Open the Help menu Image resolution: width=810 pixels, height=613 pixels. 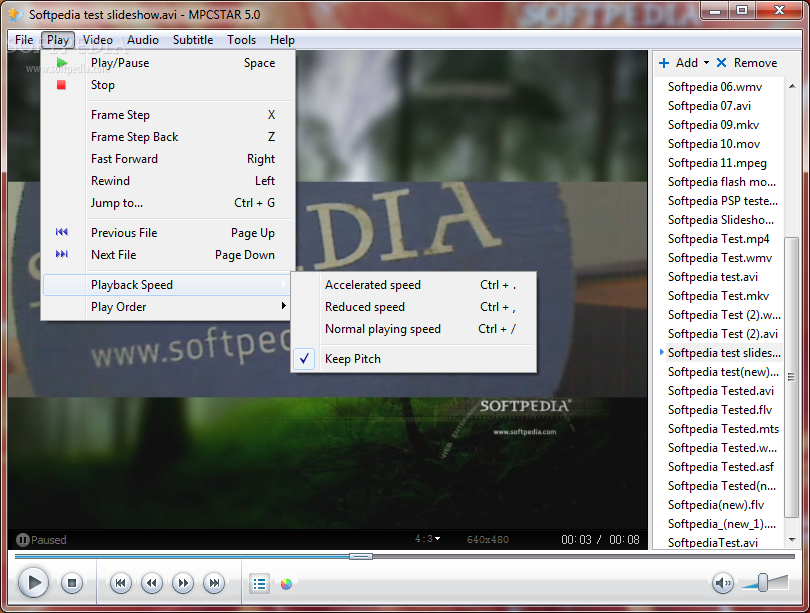(x=282, y=40)
